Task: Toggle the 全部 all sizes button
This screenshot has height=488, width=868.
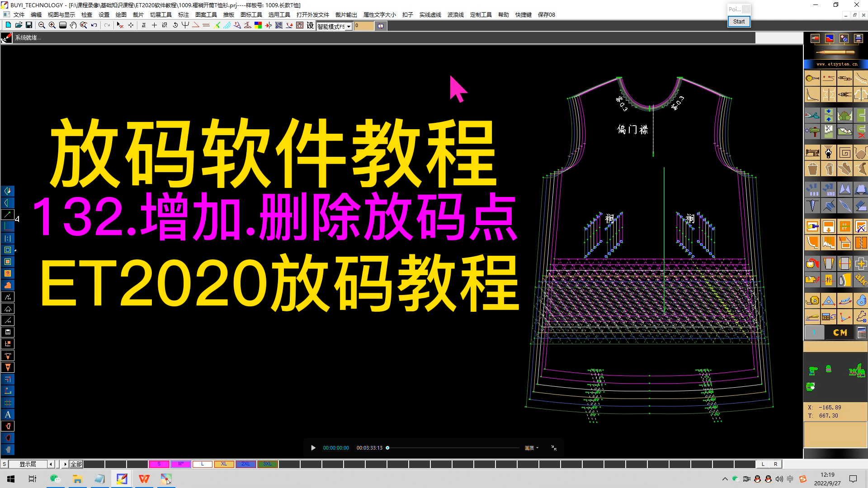Action: click(76, 464)
